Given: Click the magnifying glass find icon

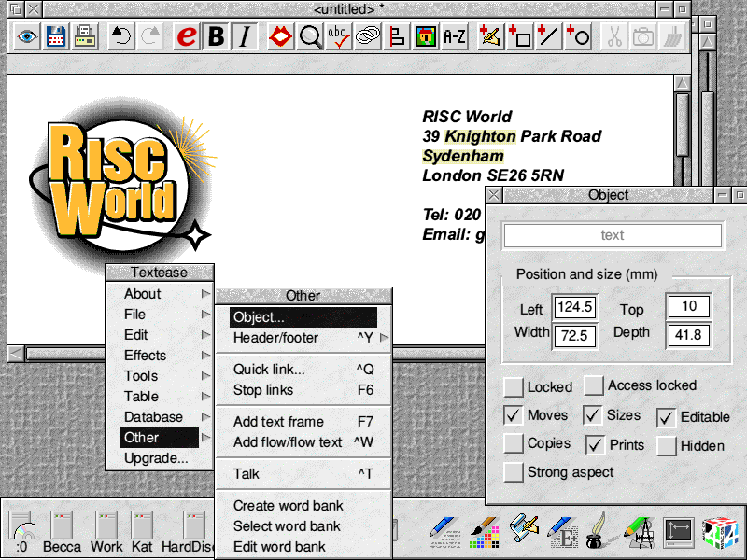Looking at the screenshot, I should tap(309, 37).
